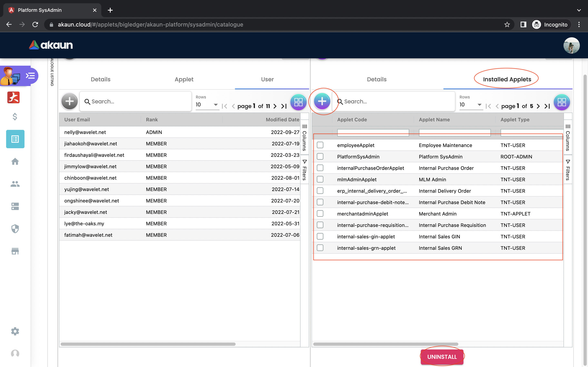Select the PlatformSysAdmin applet checkbox
Image resolution: width=588 pixels, height=367 pixels.
point(320,157)
